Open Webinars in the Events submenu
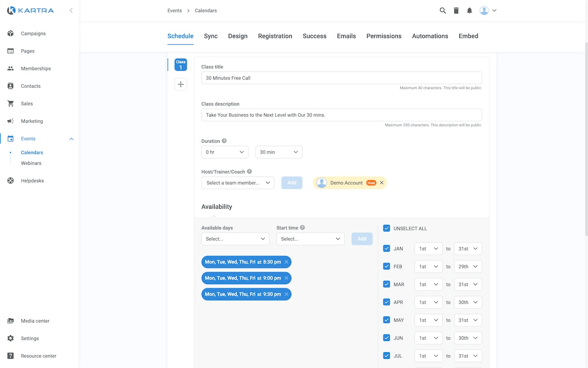 click(31, 163)
